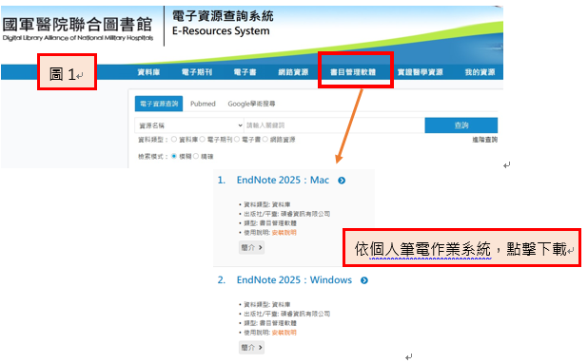This screenshot has width=588, height=364.
Task: Click the blue 查詢 search button
Action: click(461, 125)
